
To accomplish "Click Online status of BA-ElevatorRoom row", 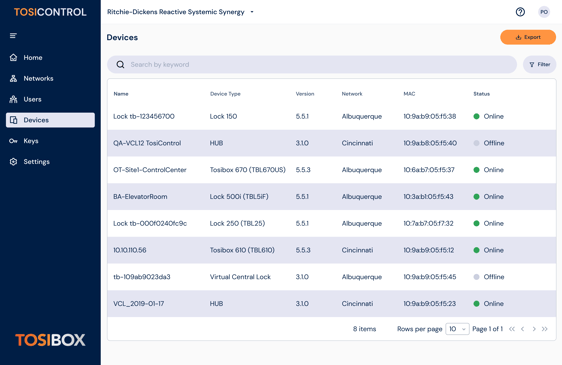I will pyautogui.click(x=489, y=196).
